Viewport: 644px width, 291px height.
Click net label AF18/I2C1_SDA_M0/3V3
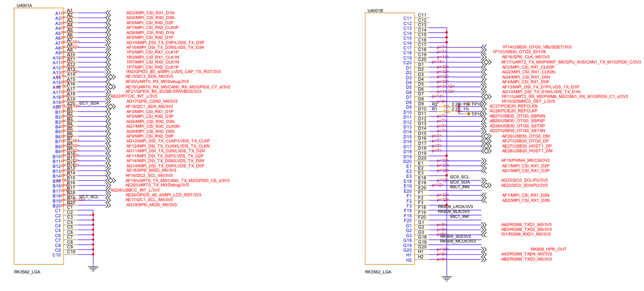click(149, 107)
